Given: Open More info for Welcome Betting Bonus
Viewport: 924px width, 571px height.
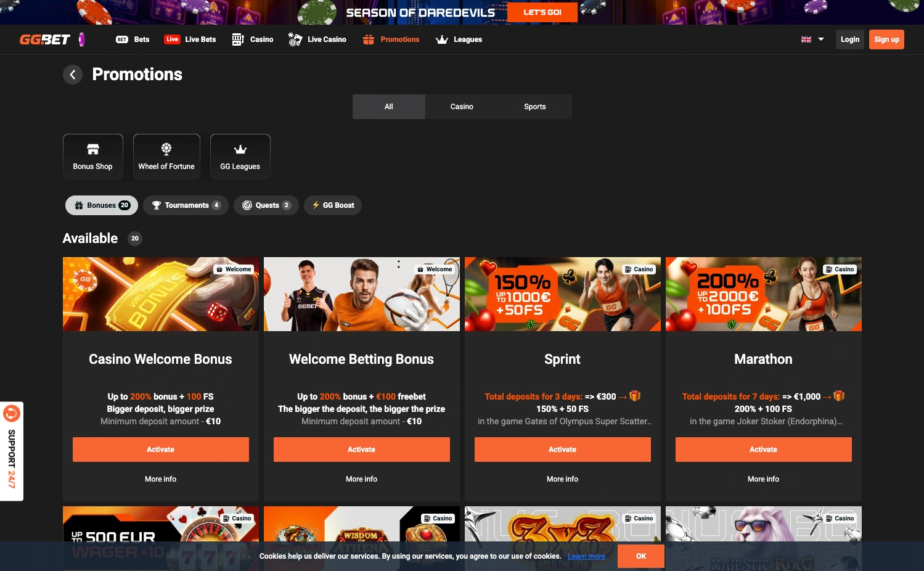Looking at the screenshot, I should (362, 479).
